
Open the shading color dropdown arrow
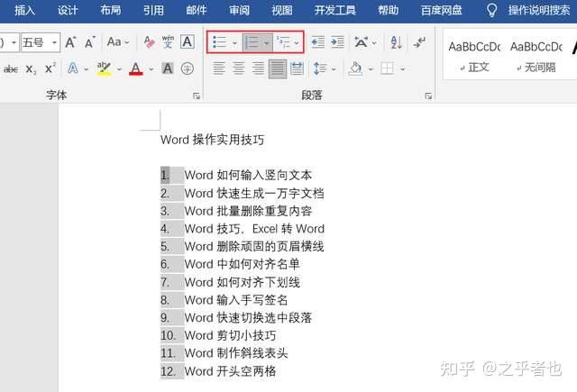371,68
